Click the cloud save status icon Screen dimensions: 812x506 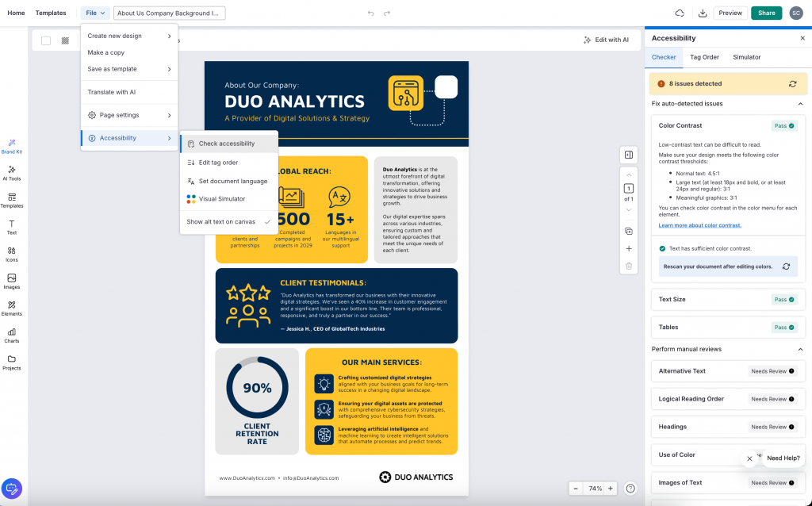point(680,13)
